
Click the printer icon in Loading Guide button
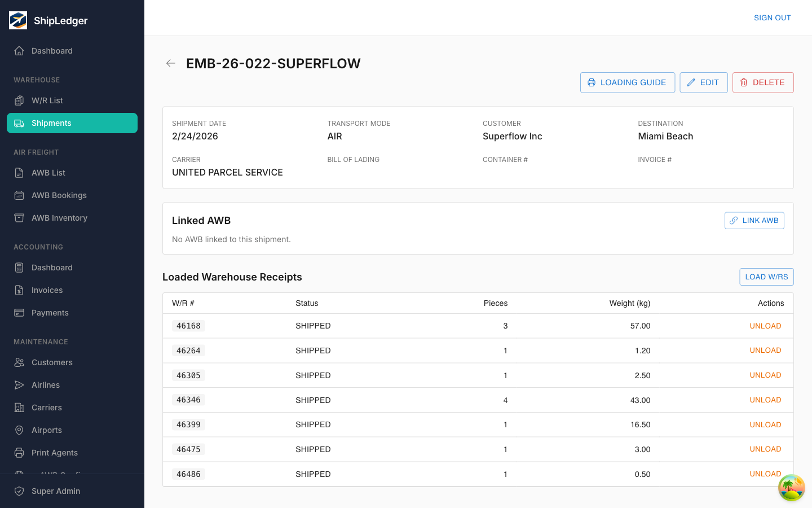tap(592, 82)
